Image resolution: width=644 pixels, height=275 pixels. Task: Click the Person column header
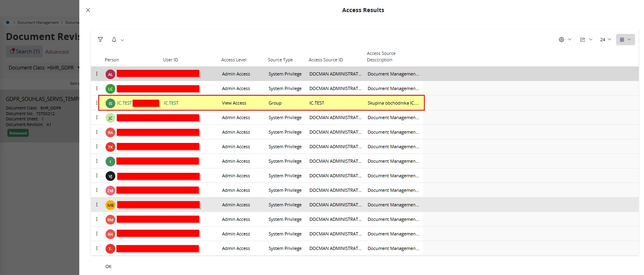[112, 60]
